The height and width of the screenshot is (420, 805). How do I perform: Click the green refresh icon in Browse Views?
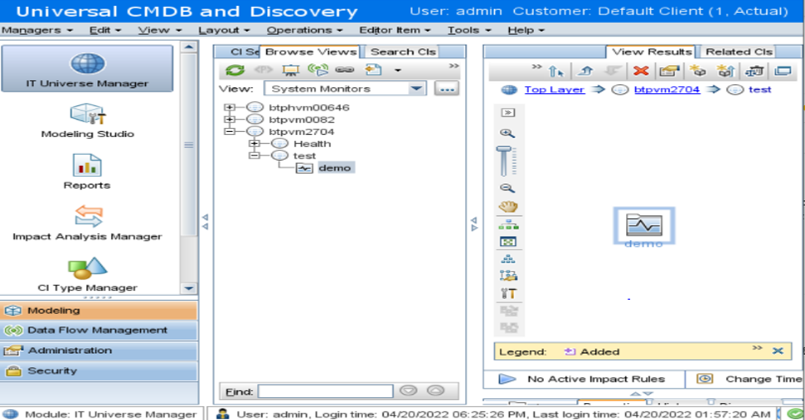pos(235,70)
